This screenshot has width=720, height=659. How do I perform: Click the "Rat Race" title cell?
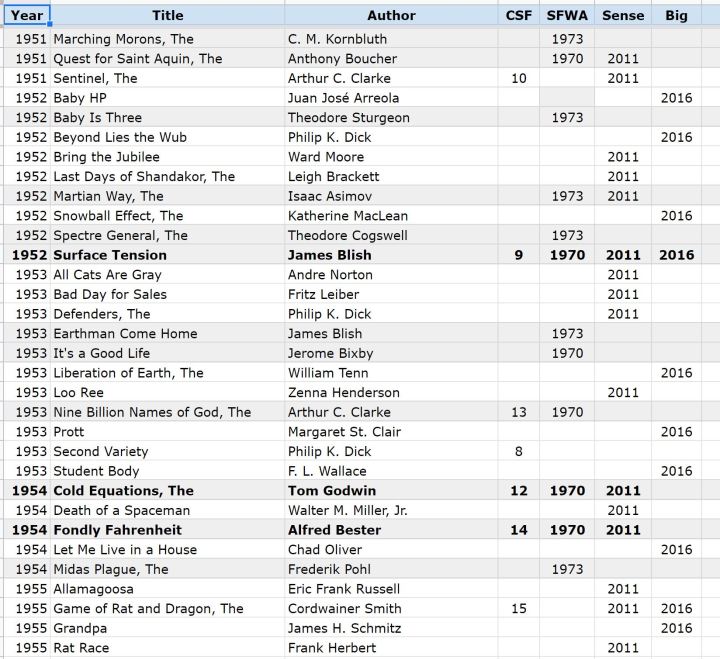pos(81,648)
